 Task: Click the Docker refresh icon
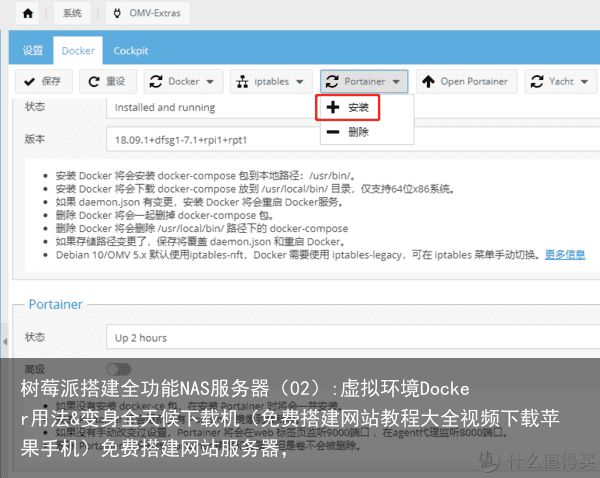[156, 82]
